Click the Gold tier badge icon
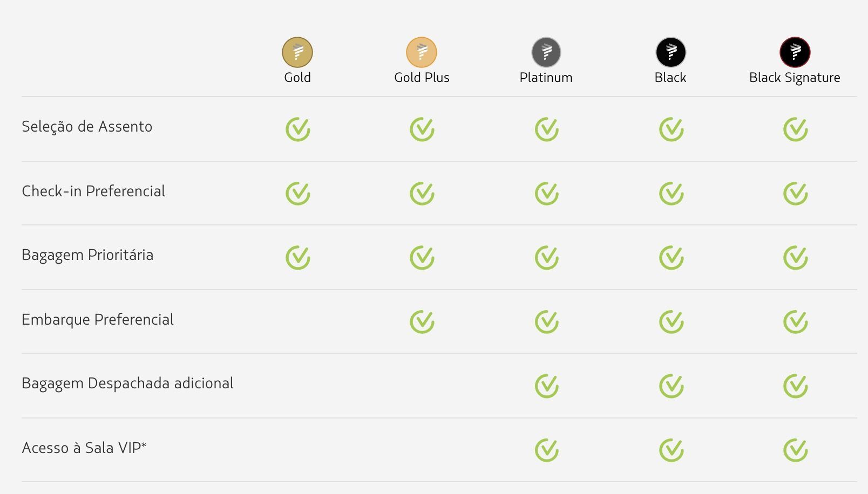Image resolution: width=868 pixels, height=494 pixels. point(297,52)
